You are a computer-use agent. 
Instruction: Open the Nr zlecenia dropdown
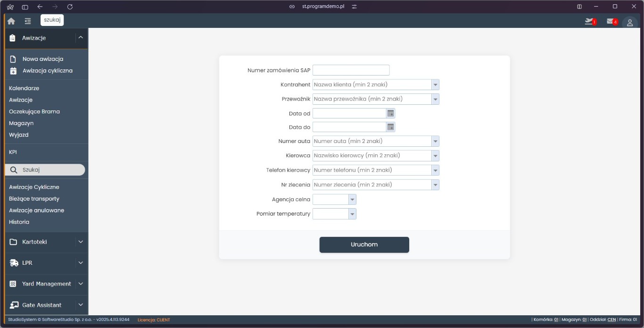tap(435, 185)
